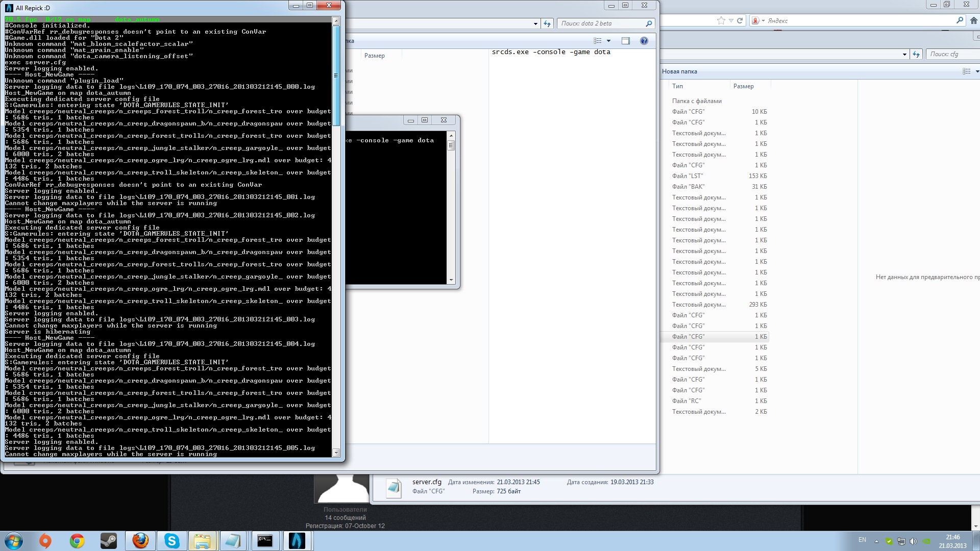Click the Start button
This screenshot has width=980, height=551.
tap(14, 541)
